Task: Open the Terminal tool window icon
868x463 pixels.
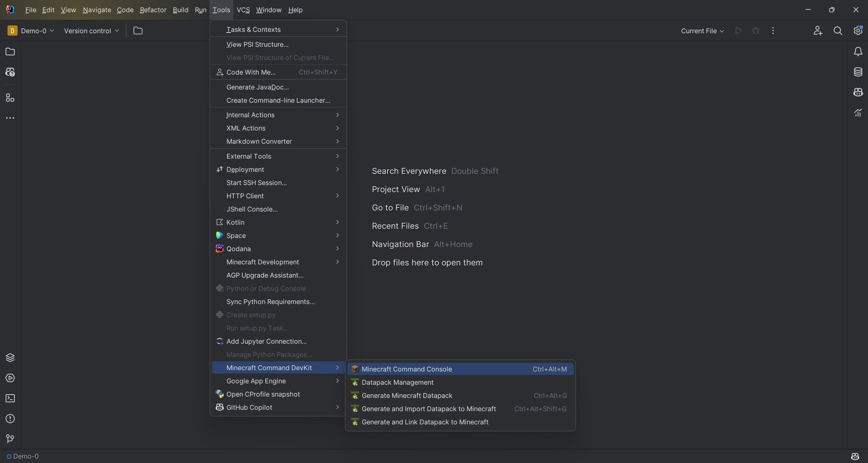Action: pyautogui.click(x=10, y=398)
